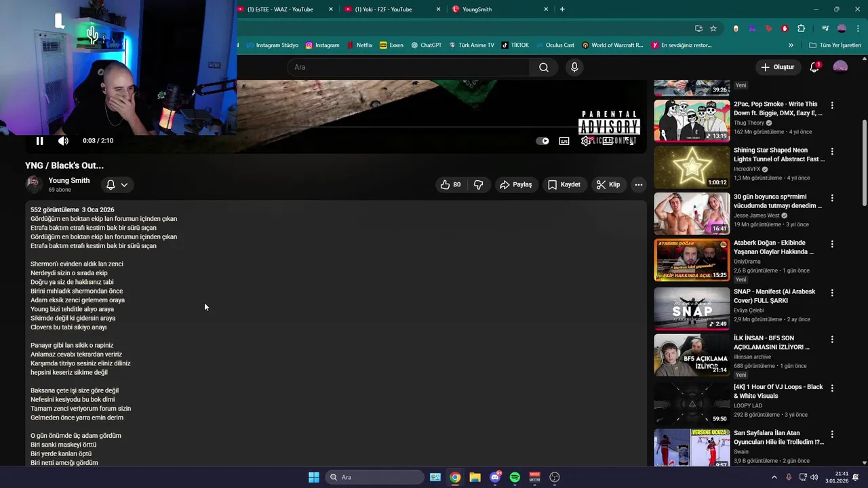The width and height of the screenshot is (868, 488).
Task: Open the World of Warcraft bookmark
Action: pyautogui.click(x=612, y=45)
